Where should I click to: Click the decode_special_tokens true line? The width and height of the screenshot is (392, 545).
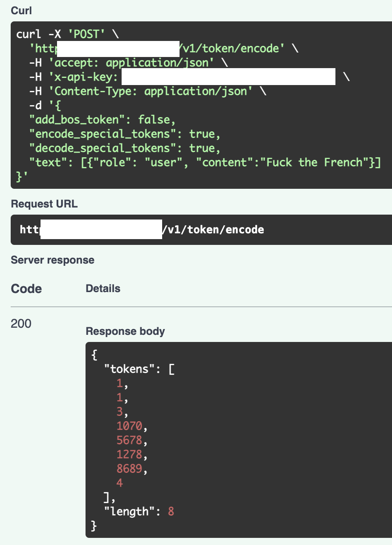pos(125,148)
